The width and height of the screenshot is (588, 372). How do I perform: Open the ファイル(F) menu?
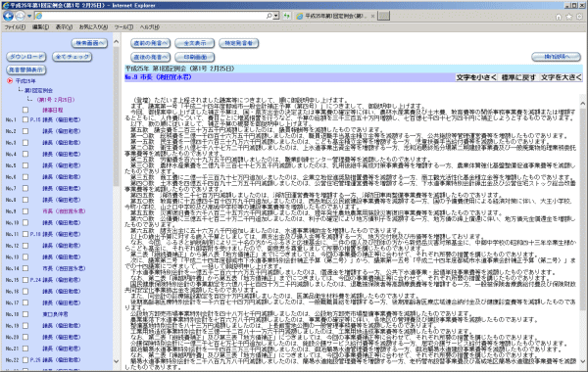(15, 27)
